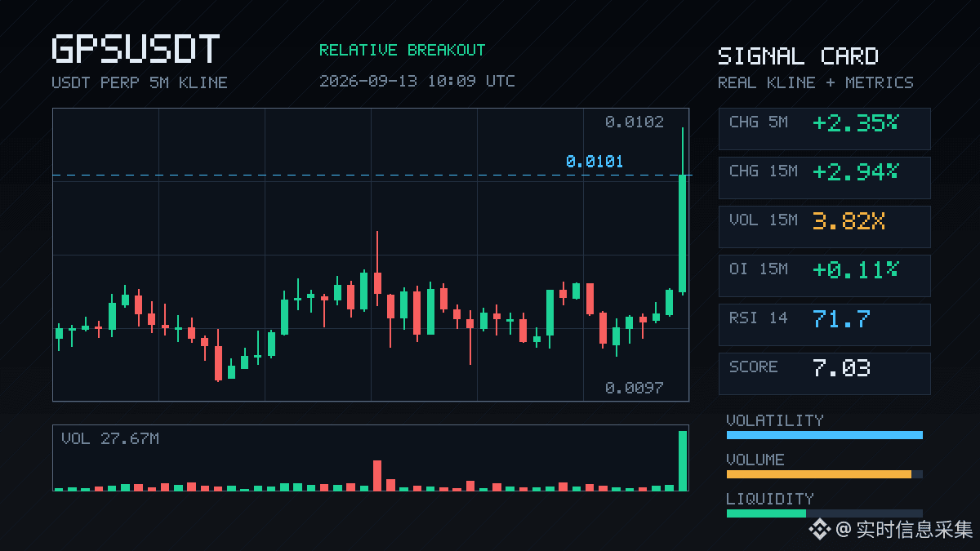Click the SIGNAL CARD heading

(x=798, y=56)
